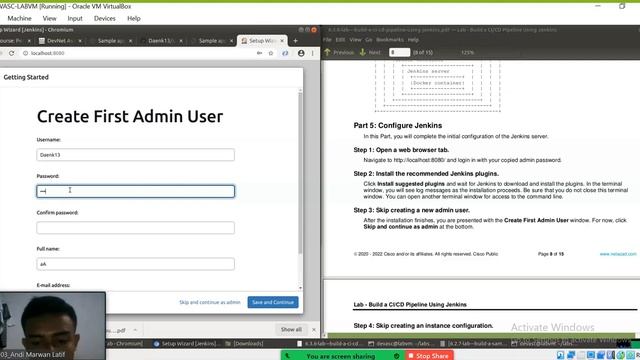The height and width of the screenshot is (360, 640).
Task: Click Show all downloads button
Action: (x=291, y=329)
